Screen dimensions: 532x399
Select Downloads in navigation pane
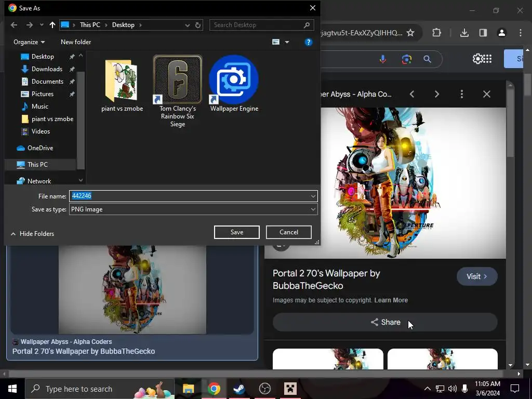coord(46,69)
